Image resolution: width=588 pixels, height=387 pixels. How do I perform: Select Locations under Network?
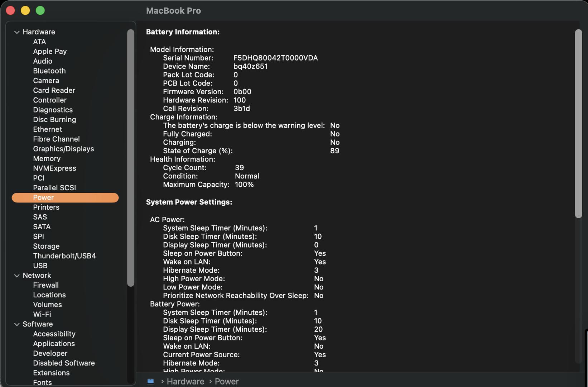[x=49, y=295]
